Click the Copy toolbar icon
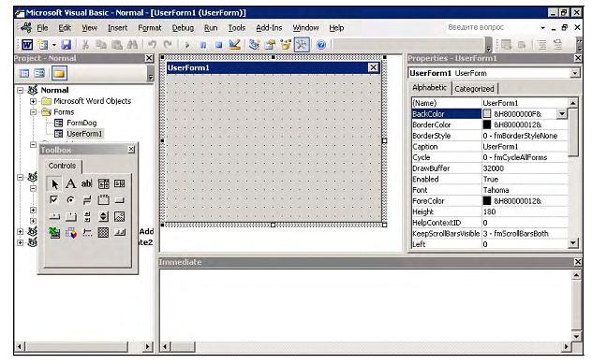592x364 pixels. 101,45
